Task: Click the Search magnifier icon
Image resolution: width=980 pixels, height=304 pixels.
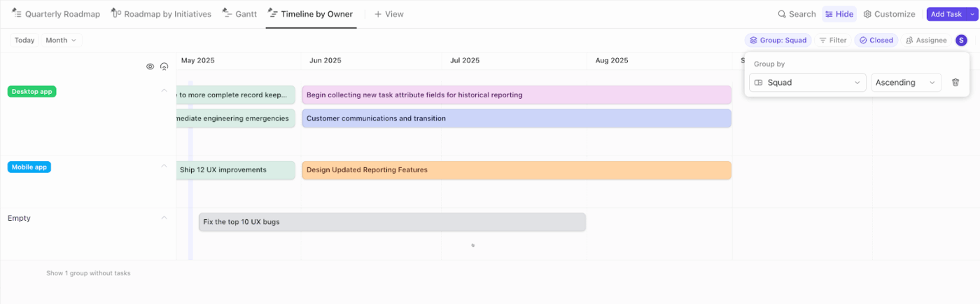Action: click(782, 14)
